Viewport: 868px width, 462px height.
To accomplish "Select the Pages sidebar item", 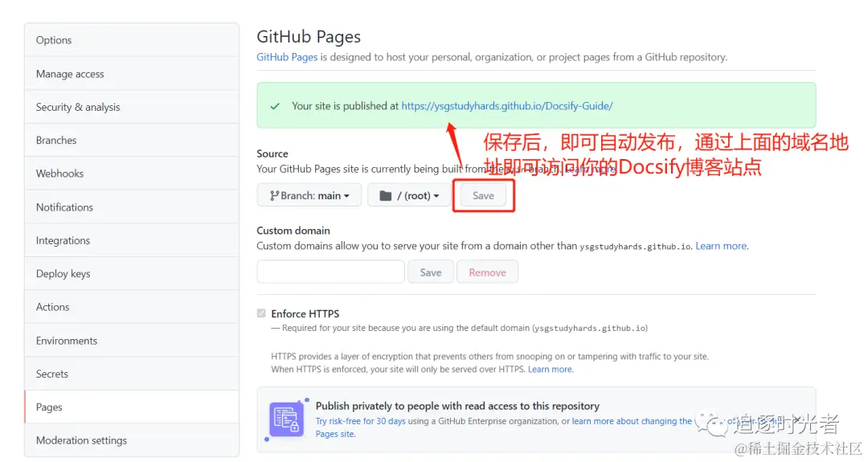I will tap(132, 407).
